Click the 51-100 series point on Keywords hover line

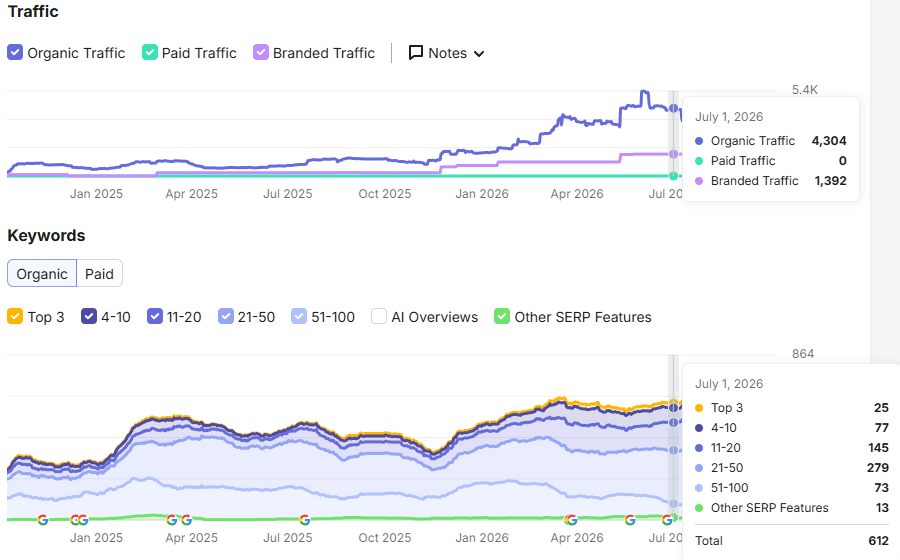pyautogui.click(x=673, y=504)
